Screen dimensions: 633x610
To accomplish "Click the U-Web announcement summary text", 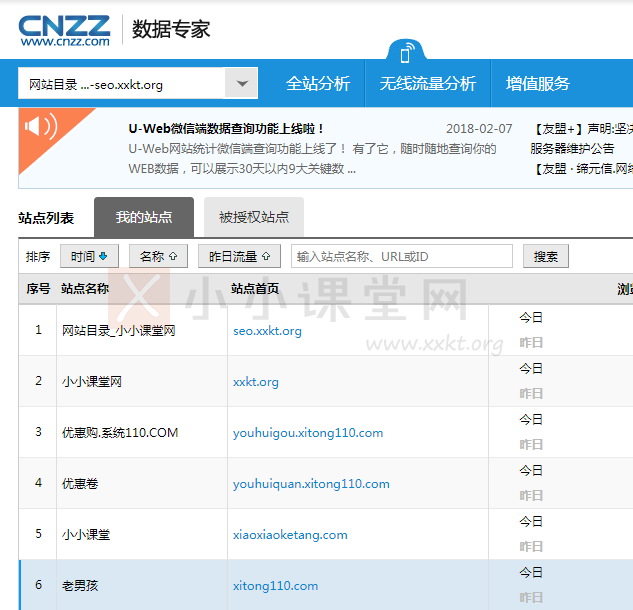I will click(x=312, y=159).
